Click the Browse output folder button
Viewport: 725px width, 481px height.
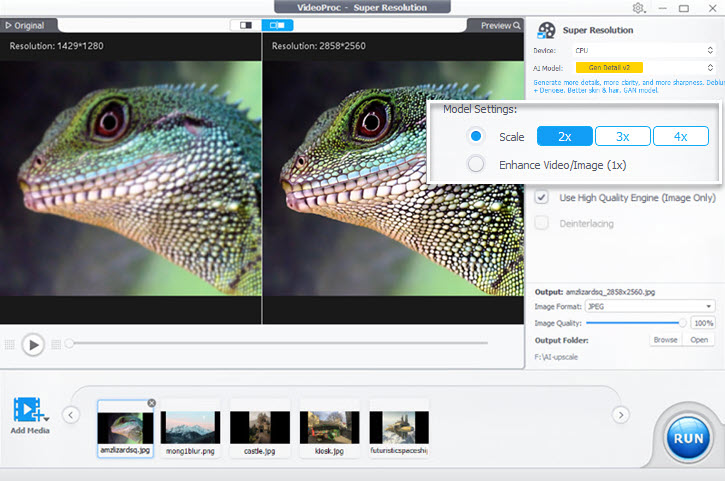[665, 340]
